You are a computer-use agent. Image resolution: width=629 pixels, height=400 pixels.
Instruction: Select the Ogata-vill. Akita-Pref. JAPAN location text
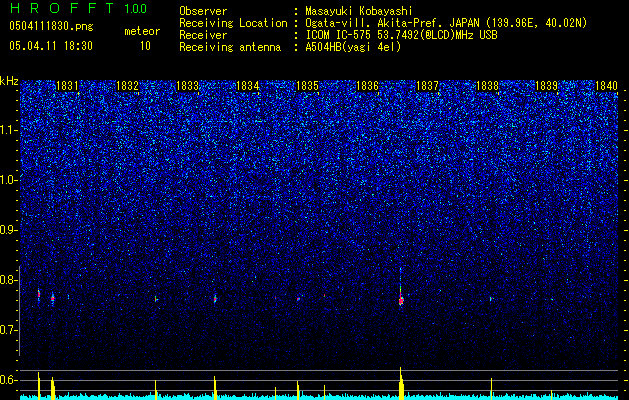pos(446,23)
